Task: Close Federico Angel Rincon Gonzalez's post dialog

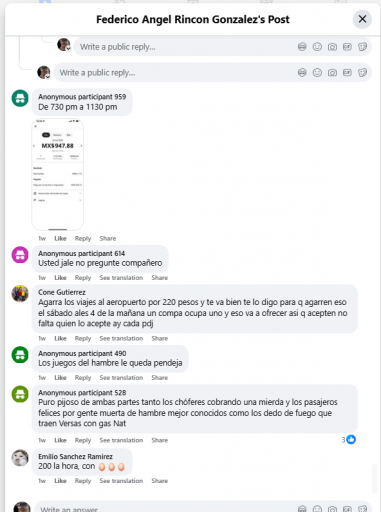Action: (362, 19)
